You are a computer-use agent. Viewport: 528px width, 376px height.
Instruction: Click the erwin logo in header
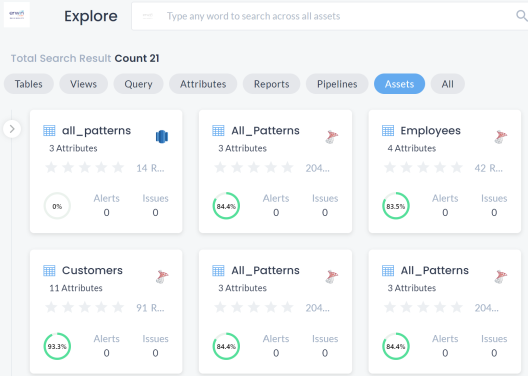(x=17, y=14)
